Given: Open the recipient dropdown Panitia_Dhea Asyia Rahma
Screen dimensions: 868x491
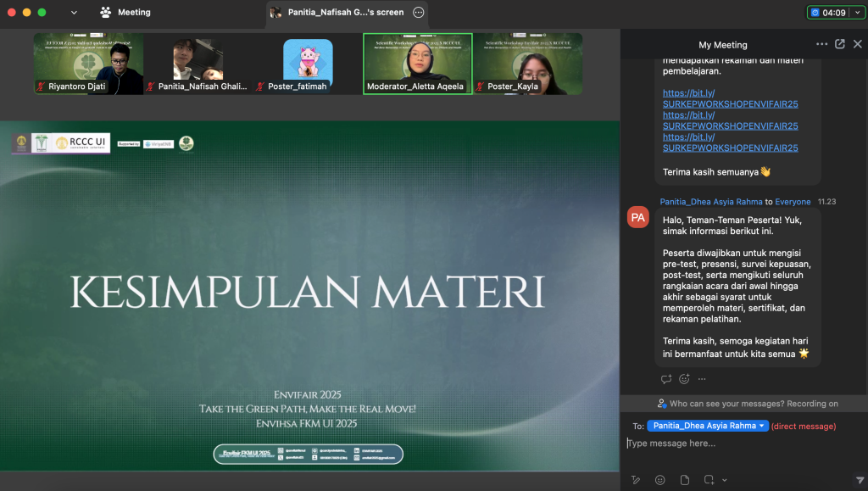Looking at the screenshot, I should tap(708, 426).
